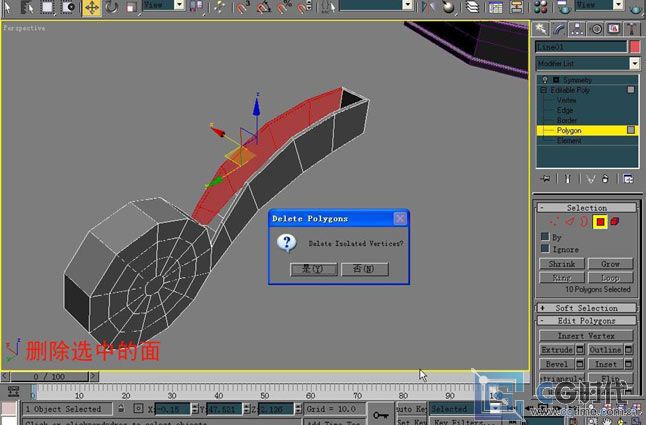This screenshot has width=646, height=425.
Task: Open Render Scene teapot icon
Action: click(563, 7)
